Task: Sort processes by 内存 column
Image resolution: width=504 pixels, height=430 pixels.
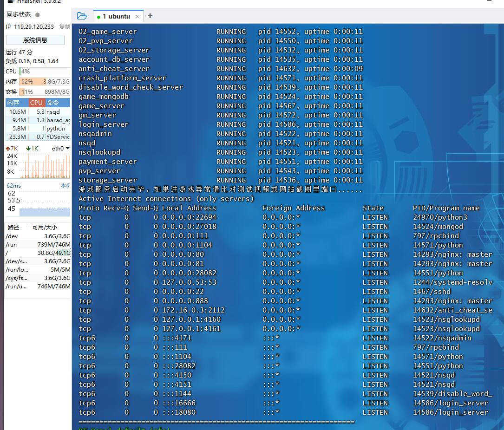Action: (17, 103)
